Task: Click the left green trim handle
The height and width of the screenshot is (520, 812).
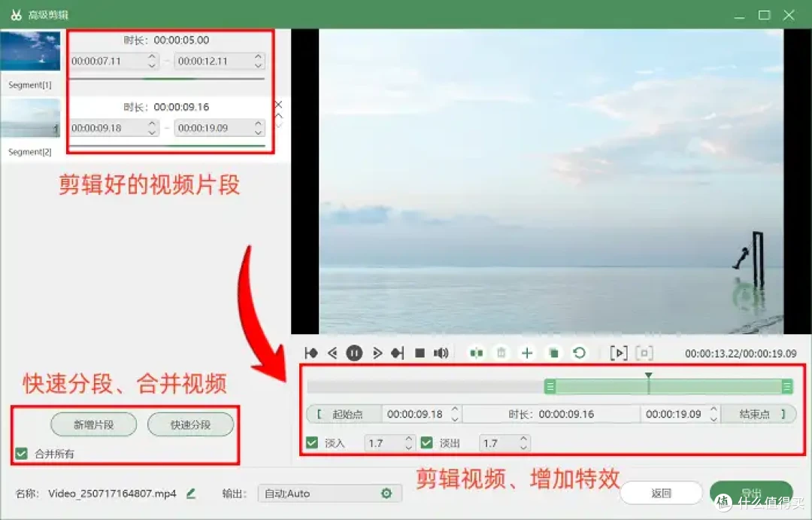Action: click(x=550, y=386)
